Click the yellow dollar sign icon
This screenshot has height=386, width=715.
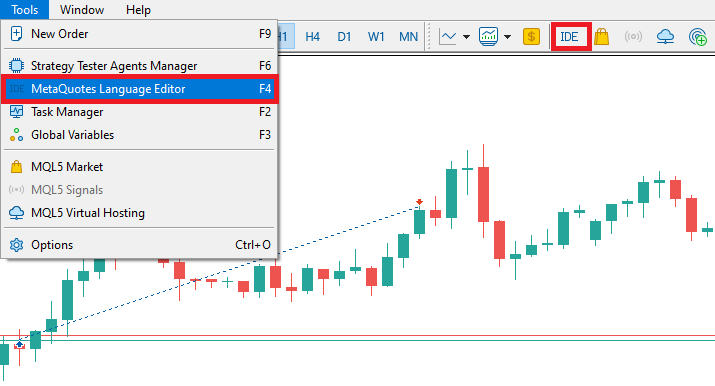pos(531,36)
